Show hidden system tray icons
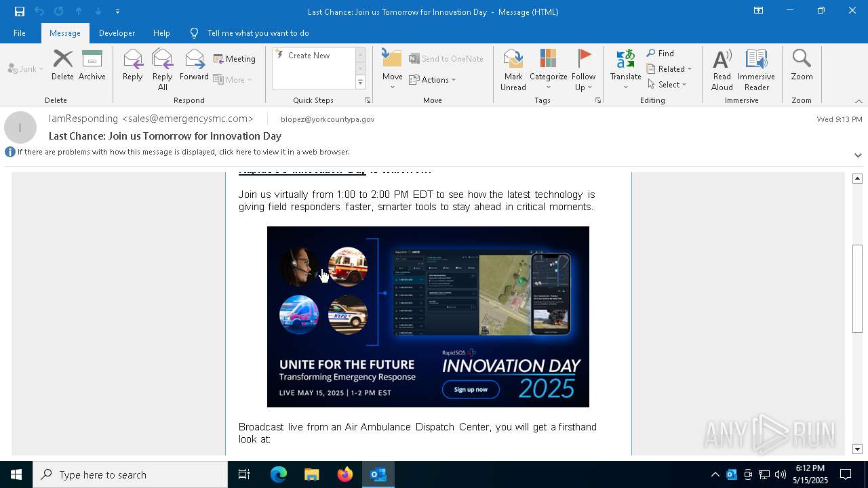The height and width of the screenshot is (488, 868). pyautogui.click(x=715, y=474)
